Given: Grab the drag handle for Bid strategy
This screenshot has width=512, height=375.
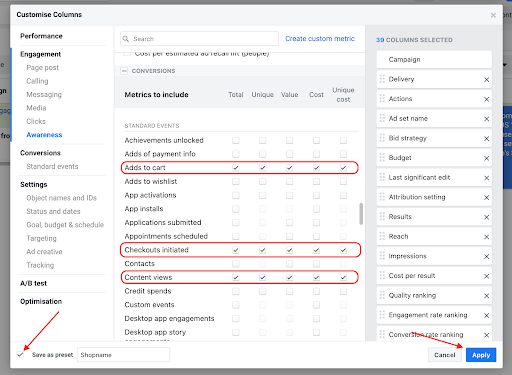Looking at the screenshot, I should [382, 138].
